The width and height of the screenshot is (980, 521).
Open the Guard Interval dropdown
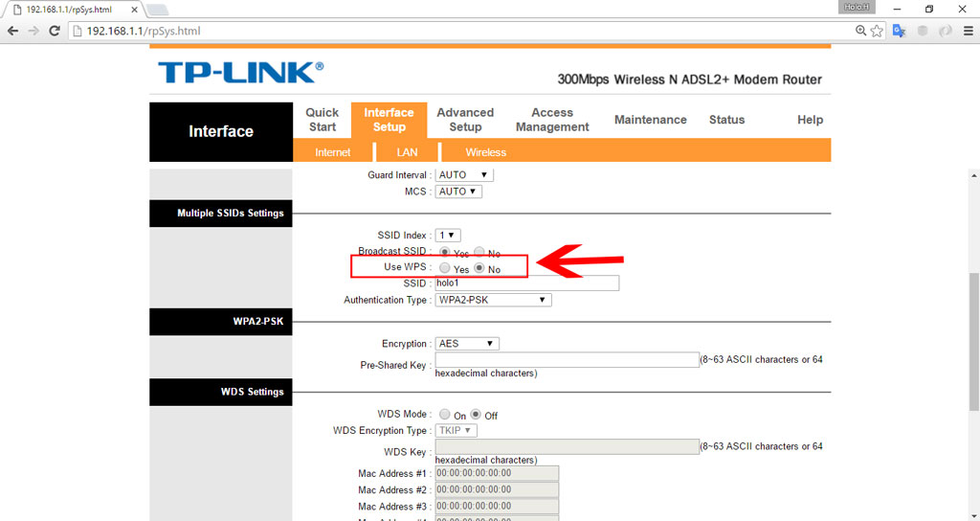pos(464,175)
